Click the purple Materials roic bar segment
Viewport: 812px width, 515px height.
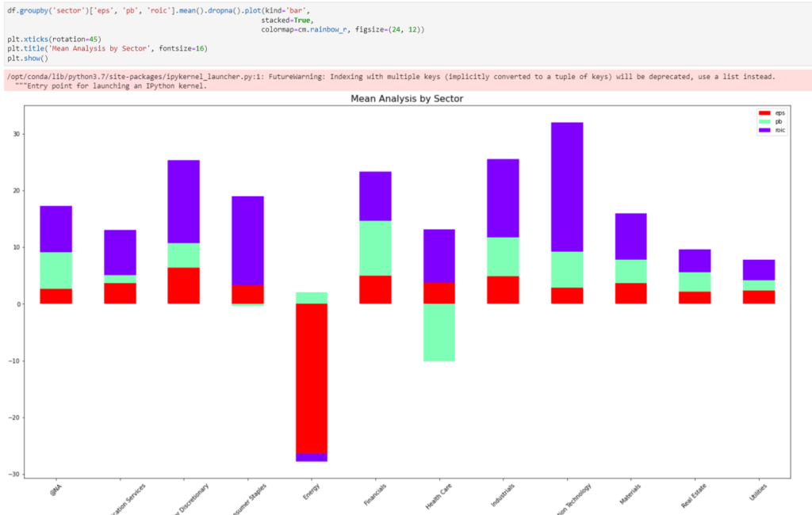tap(630, 236)
